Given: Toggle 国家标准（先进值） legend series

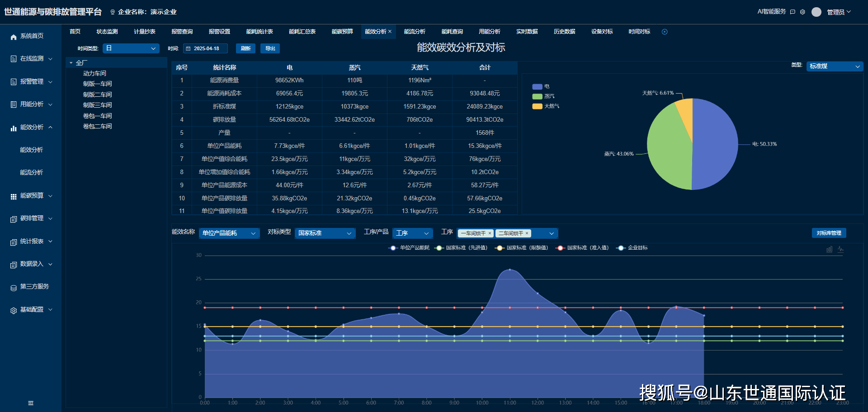Looking at the screenshot, I should [461, 248].
